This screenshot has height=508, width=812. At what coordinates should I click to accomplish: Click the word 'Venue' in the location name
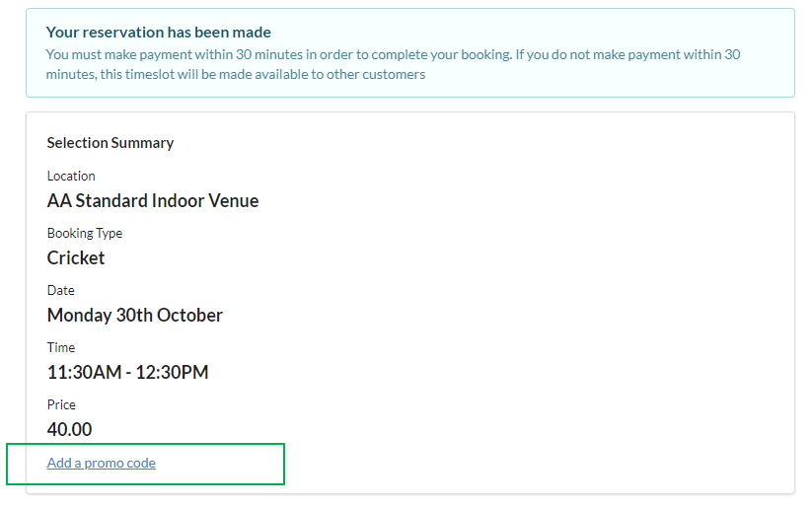pos(232,201)
